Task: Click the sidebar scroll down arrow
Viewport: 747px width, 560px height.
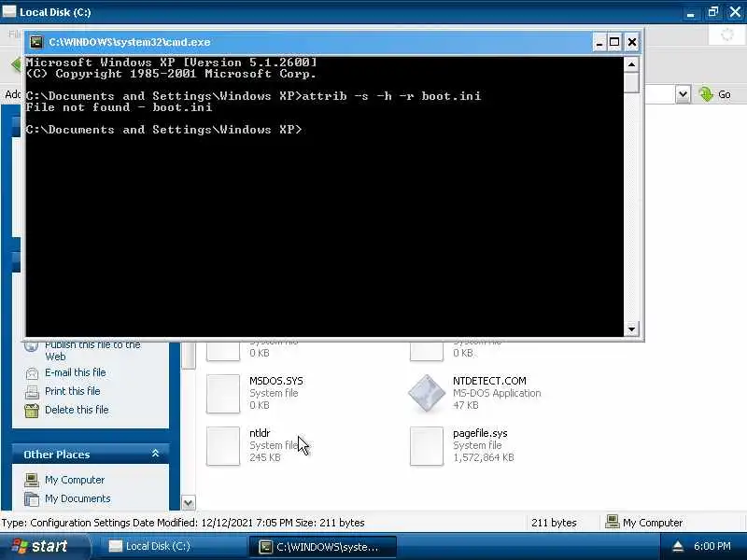Action: tap(189, 502)
